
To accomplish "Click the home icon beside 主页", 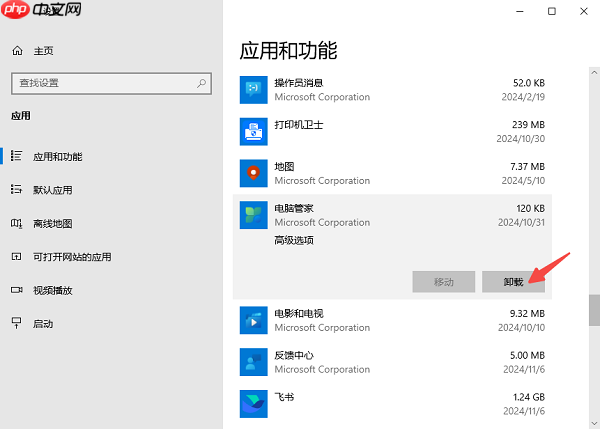I will (17, 51).
